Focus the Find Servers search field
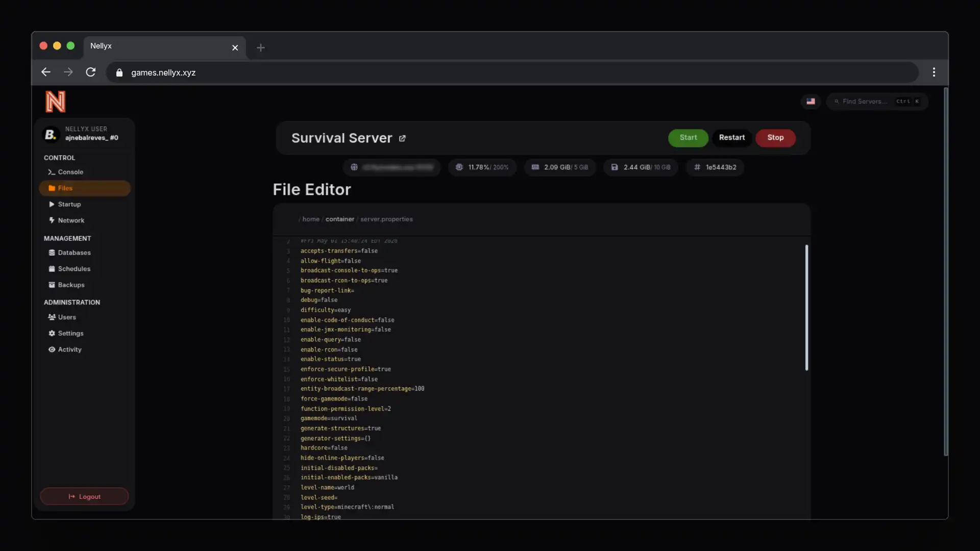 (x=877, y=102)
